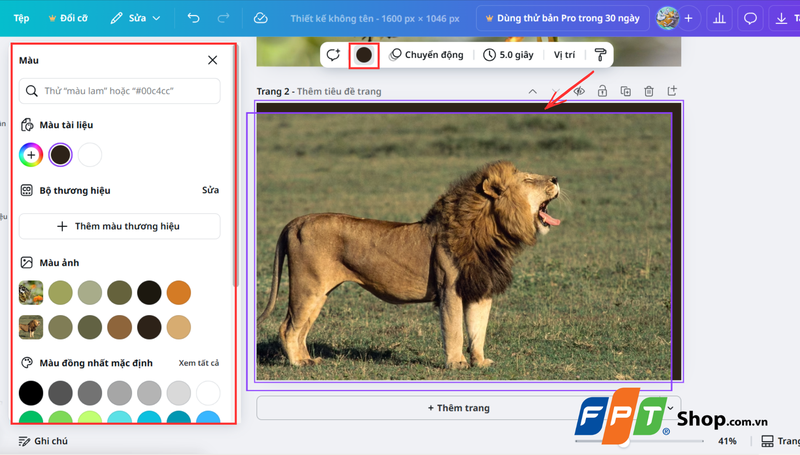Add a brand color (Thêm màu thương hiệu)
This screenshot has height=455, width=800.
pos(120,226)
